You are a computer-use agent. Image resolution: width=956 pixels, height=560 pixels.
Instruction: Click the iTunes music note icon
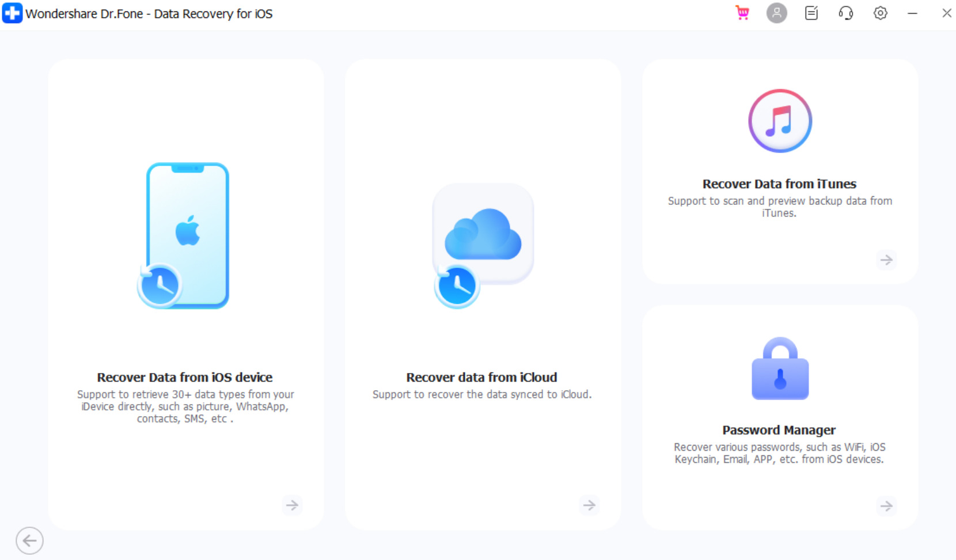(780, 121)
